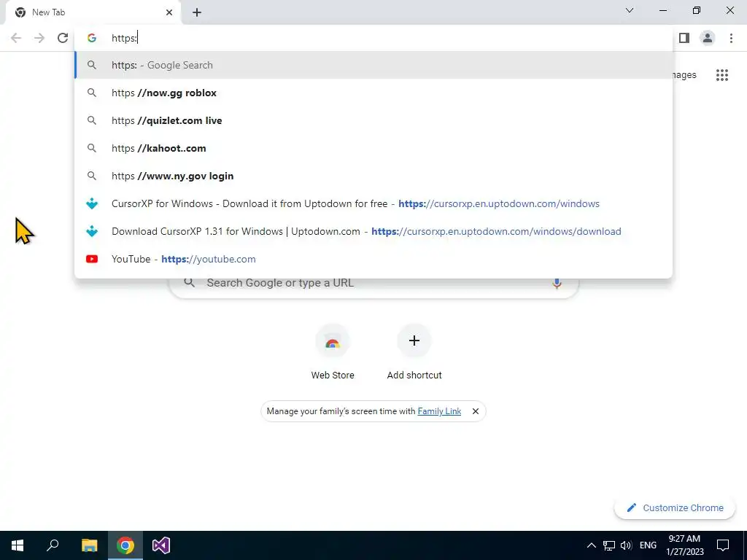Open the clock showing 9:27 AM
The height and width of the screenshot is (560, 747).
point(684,545)
